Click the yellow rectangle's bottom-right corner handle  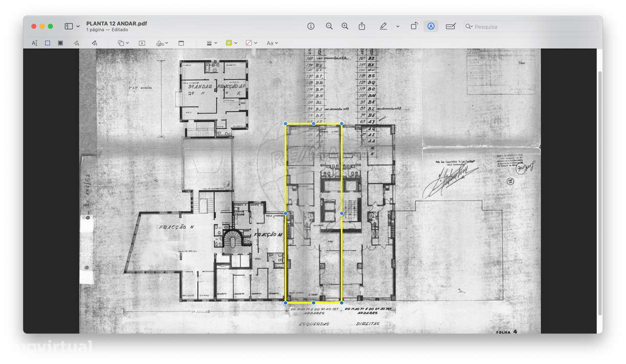click(x=341, y=303)
